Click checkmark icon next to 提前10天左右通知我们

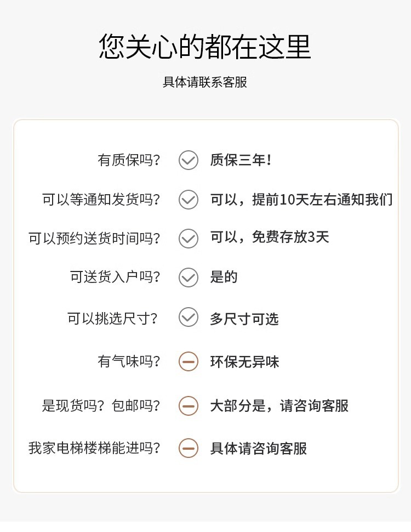(188, 200)
